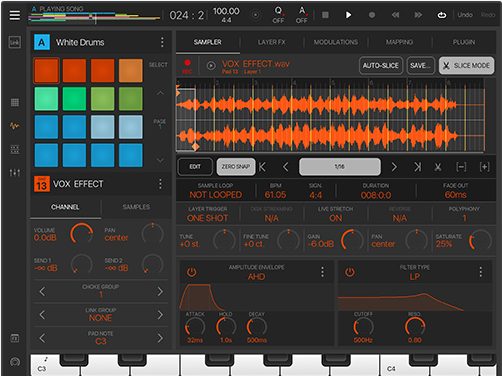Screen dimensions: 502x376
Task: Increase Choke Group with right chevron
Action: [160, 292]
